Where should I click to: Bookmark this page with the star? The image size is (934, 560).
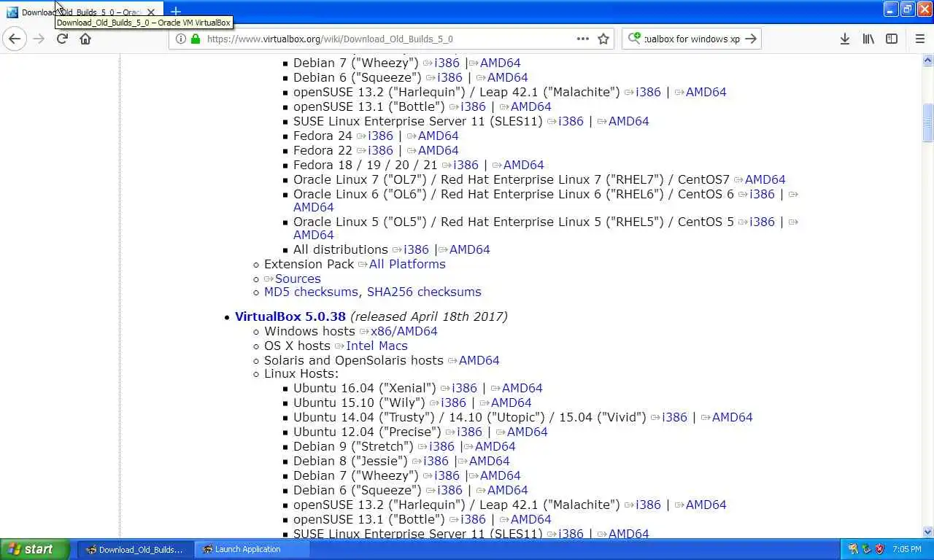(603, 39)
